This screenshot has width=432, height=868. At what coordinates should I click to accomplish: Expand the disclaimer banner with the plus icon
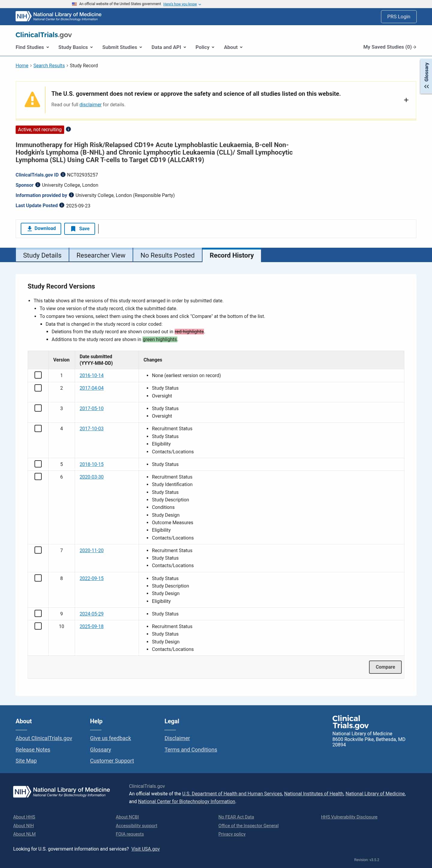coord(406,100)
